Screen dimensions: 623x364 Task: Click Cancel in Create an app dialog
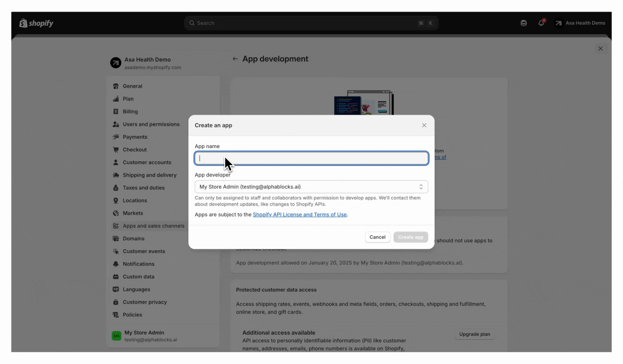377,237
